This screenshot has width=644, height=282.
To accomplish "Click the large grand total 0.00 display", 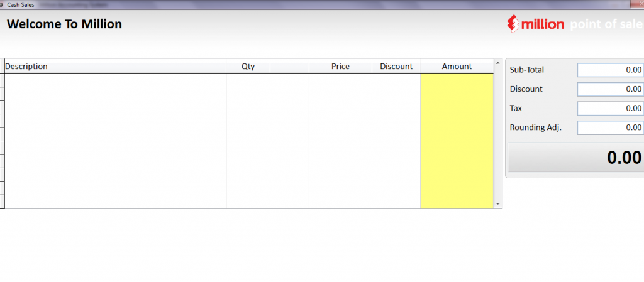I will pos(575,158).
